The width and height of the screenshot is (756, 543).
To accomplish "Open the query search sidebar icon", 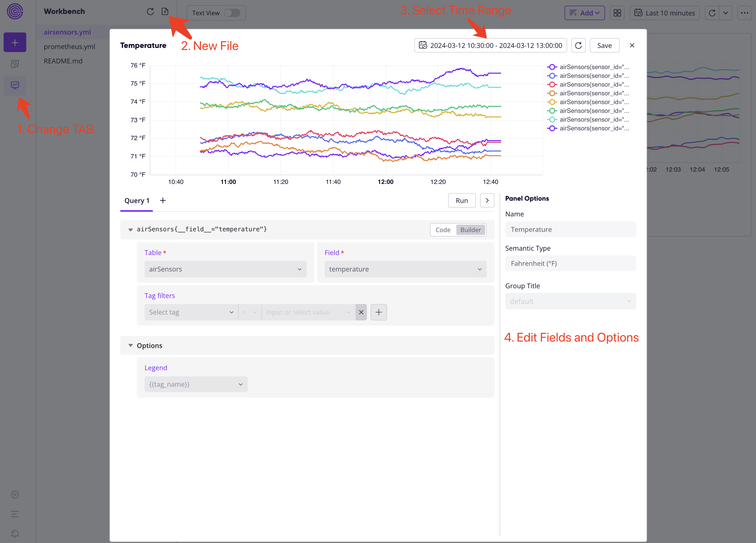I will 15,64.
